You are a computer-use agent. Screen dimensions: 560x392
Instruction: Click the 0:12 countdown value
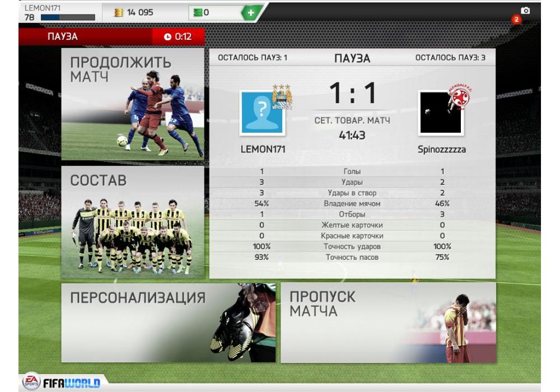[183, 37]
